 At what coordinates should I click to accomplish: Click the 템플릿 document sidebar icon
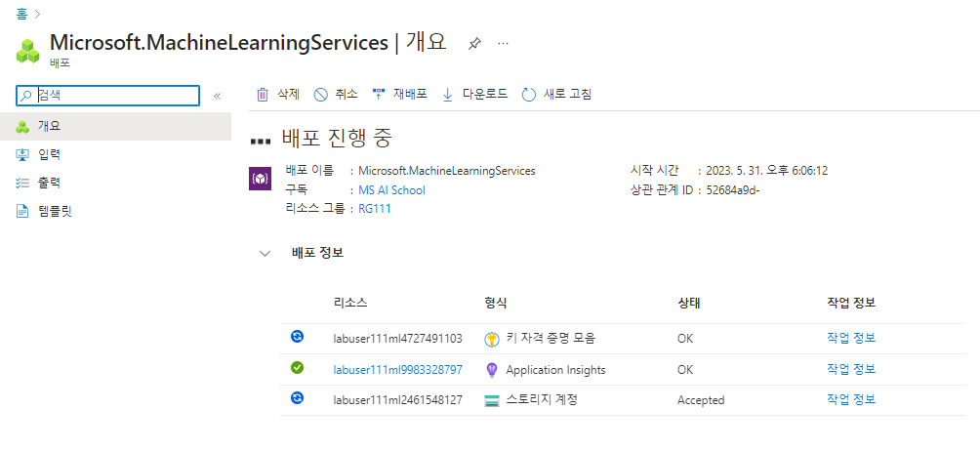coord(22,212)
